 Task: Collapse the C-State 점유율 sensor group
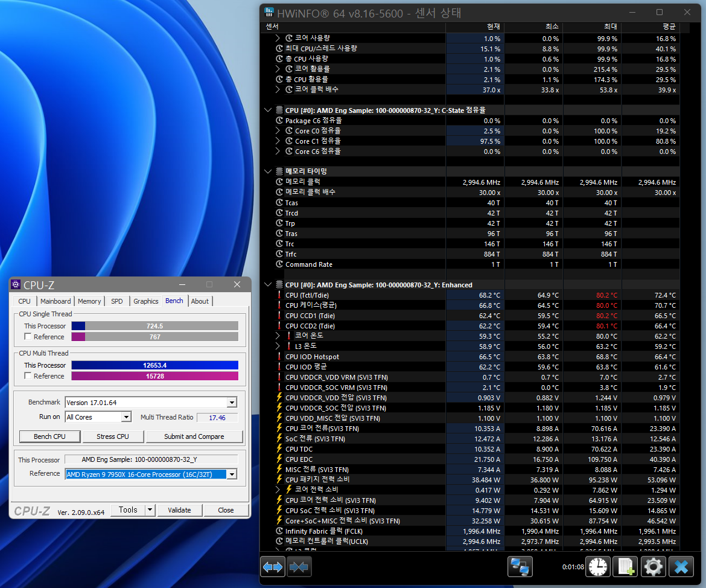coord(268,110)
